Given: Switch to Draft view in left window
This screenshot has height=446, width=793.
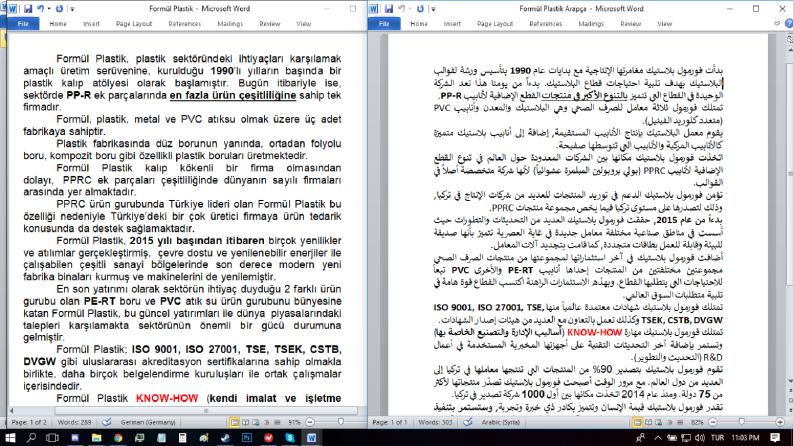Looking at the screenshot, I should tap(277, 422).
